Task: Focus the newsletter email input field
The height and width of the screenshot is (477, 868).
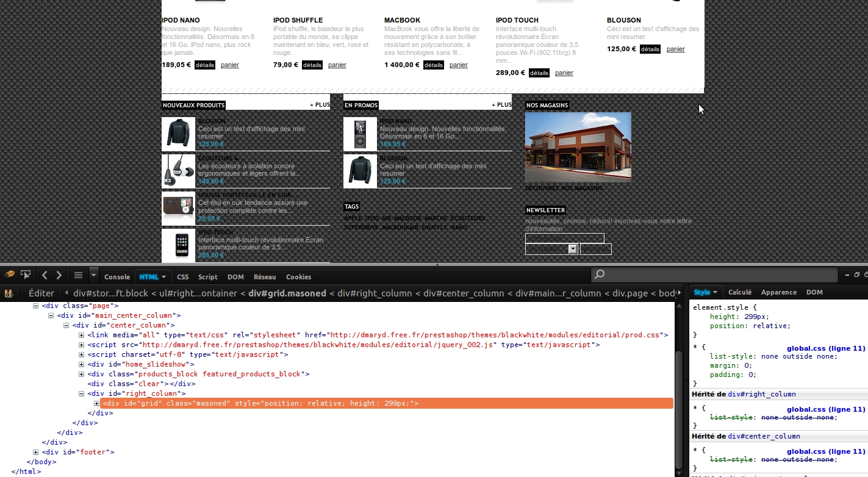Action: click(x=564, y=238)
